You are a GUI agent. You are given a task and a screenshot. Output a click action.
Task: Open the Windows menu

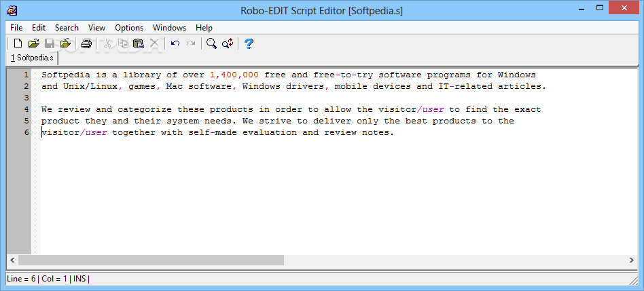tap(169, 27)
